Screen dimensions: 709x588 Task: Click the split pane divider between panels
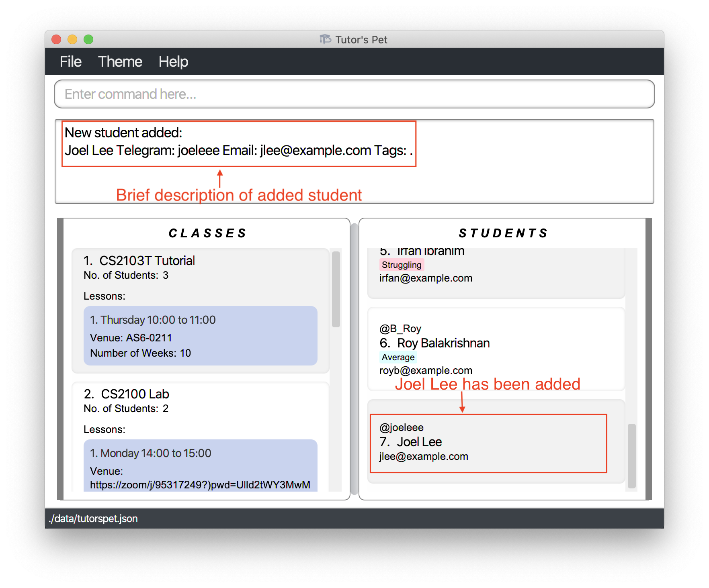click(x=354, y=359)
